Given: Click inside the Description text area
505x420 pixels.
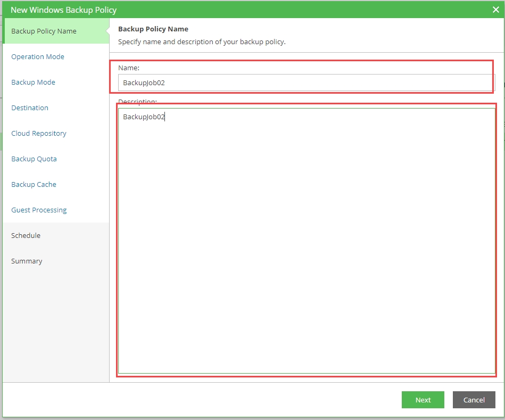Looking at the screenshot, I should coord(306,240).
